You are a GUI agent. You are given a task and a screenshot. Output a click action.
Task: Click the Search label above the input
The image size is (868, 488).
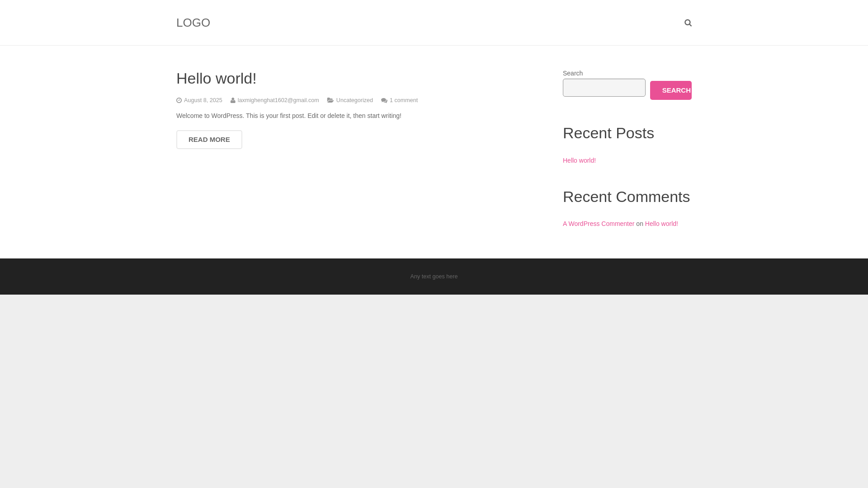[x=573, y=73]
